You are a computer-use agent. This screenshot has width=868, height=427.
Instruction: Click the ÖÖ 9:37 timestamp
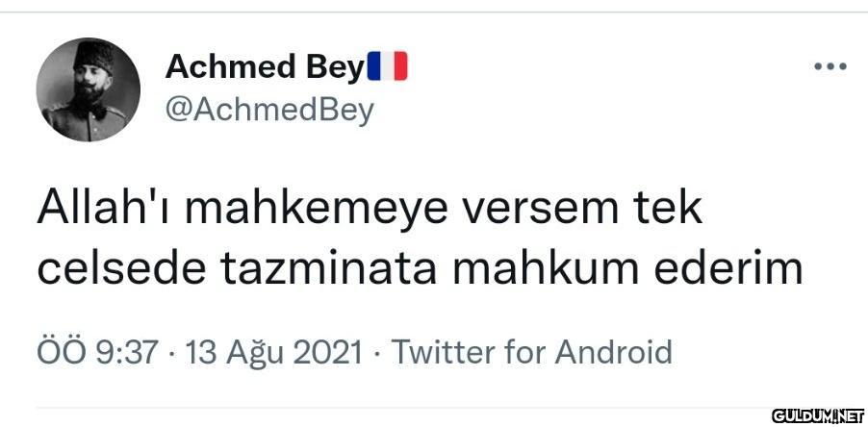(x=97, y=352)
